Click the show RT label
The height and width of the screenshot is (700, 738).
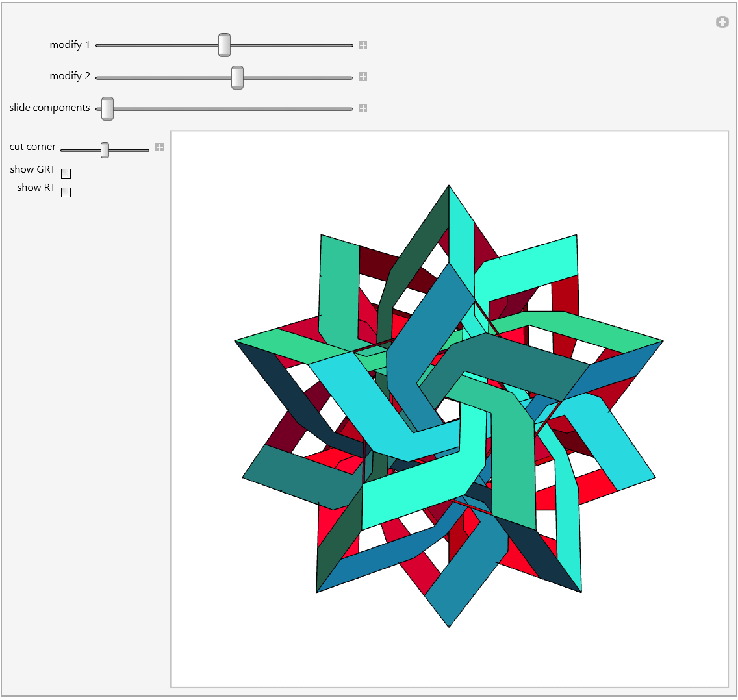click(x=36, y=188)
